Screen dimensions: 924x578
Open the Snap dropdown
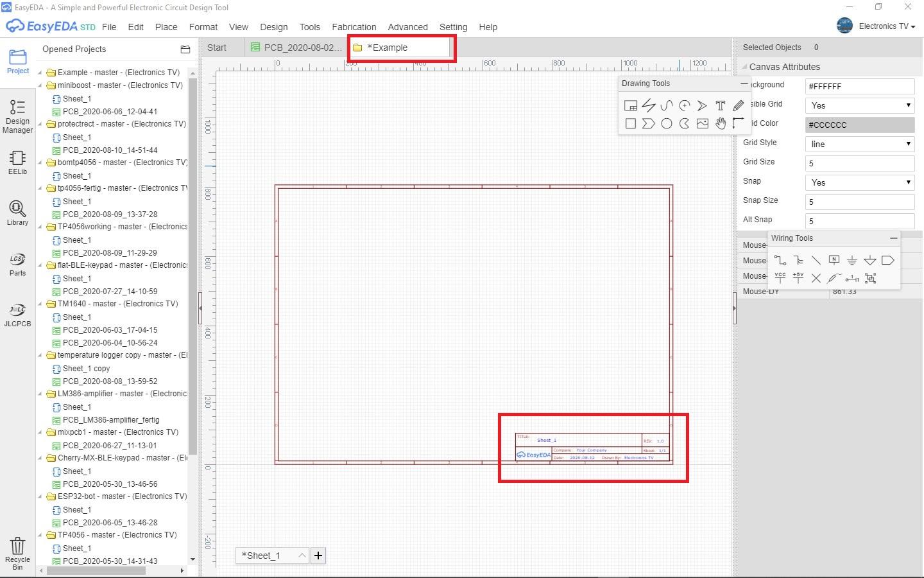point(860,182)
